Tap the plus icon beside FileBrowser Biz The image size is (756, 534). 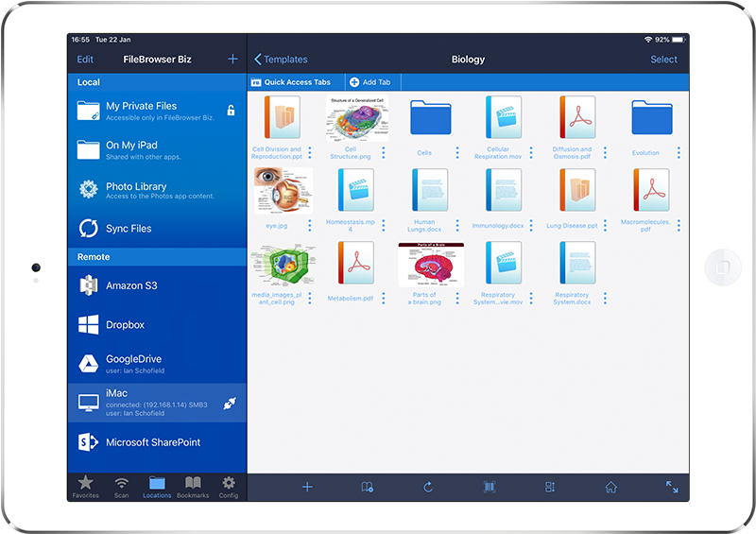coord(232,59)
